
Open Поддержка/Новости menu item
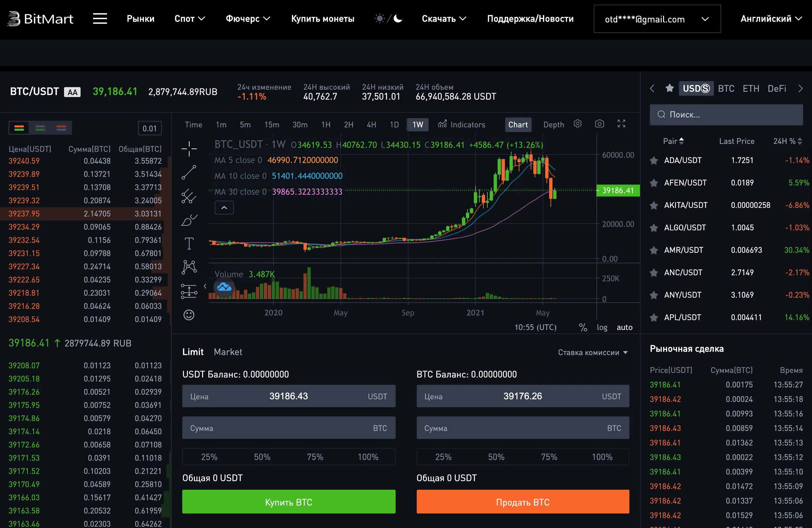530,18
